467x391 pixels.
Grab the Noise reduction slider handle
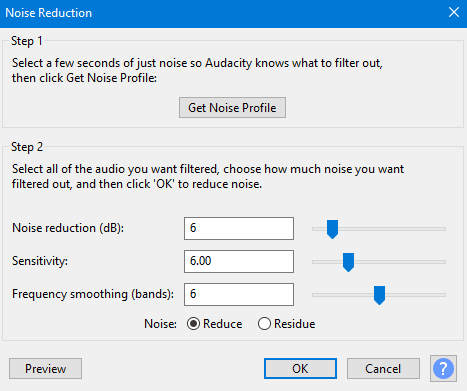pos(332,229)
